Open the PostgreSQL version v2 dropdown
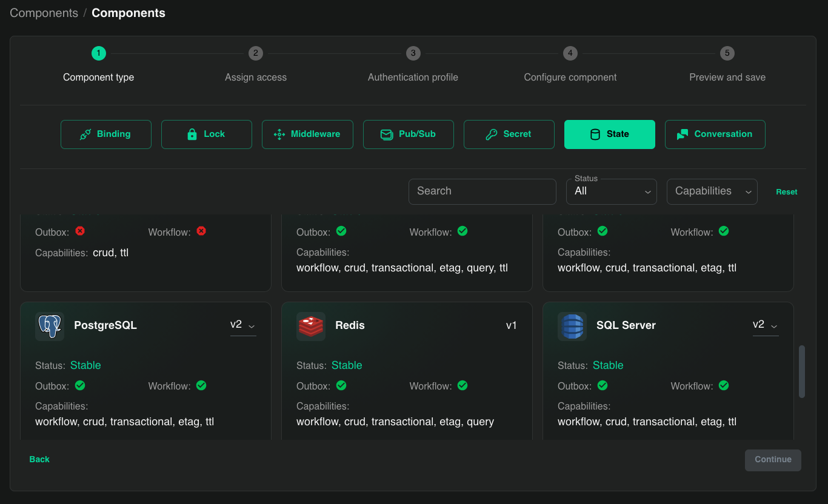This screenshot has width=828, height=504. tap(243, 325)
